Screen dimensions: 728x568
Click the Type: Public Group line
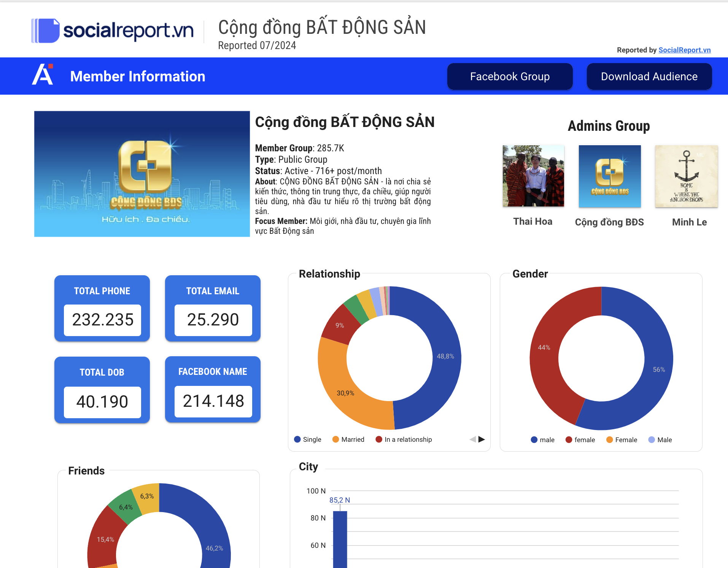[291, 159]
